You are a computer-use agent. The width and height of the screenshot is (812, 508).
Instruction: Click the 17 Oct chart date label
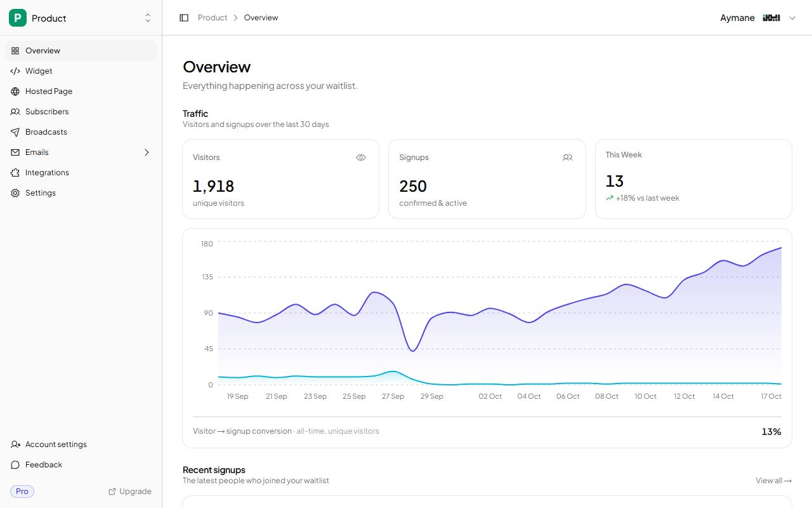coord(771,396)
